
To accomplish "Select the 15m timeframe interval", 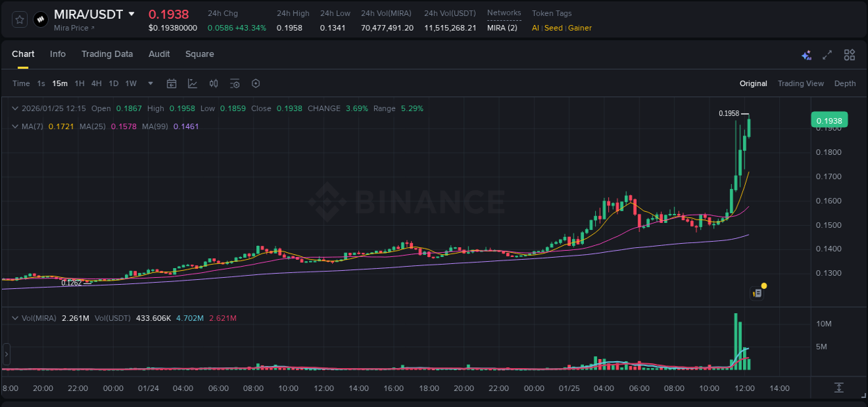I will tap(59, 83).
